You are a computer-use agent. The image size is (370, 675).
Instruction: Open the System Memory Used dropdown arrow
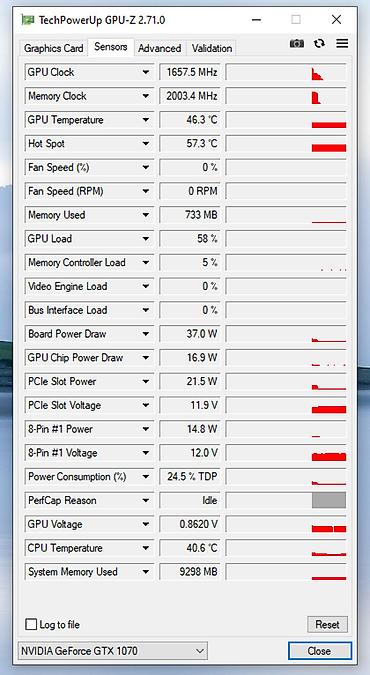pyautogui.click(x=146, y=572)
